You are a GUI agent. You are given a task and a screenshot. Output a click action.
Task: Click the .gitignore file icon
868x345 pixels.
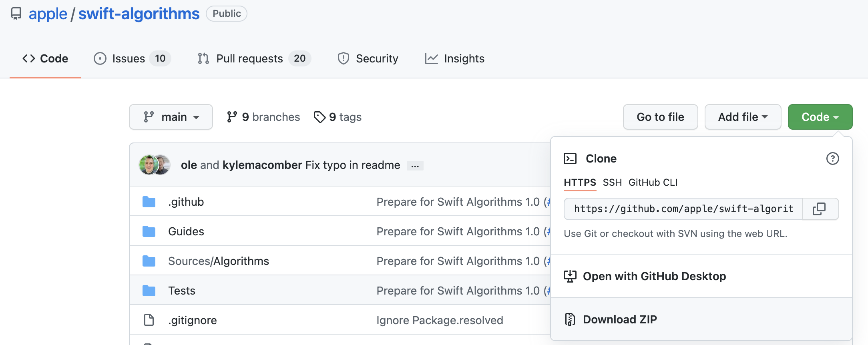point(149,320)
